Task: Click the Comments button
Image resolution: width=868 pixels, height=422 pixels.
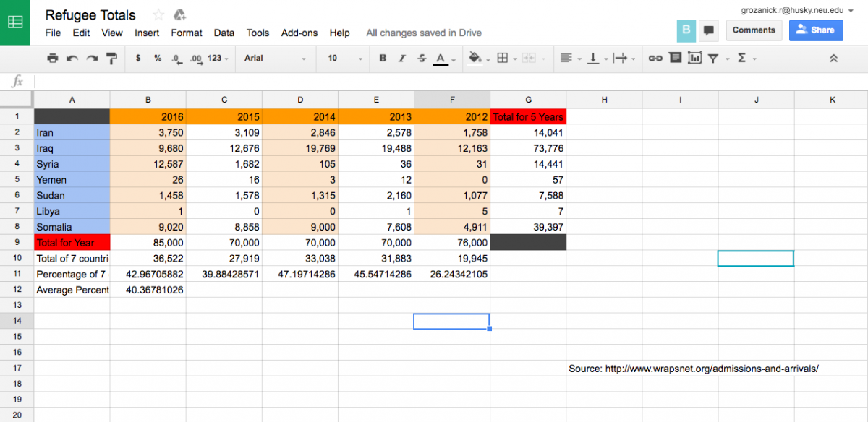Action: point(754,30)
